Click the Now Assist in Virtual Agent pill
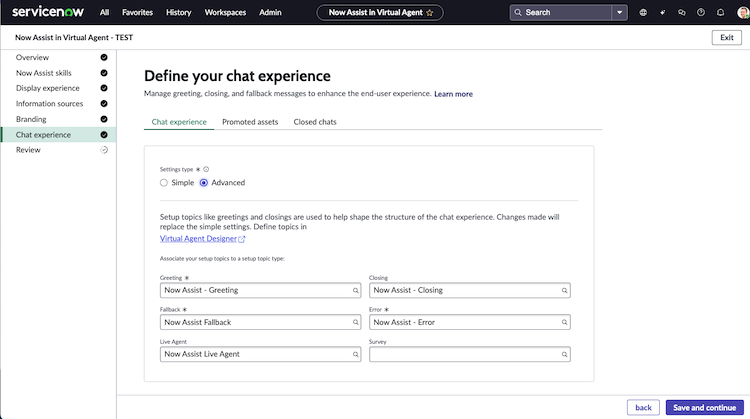This screenshot has width=750, height=419. pos(380,12)
